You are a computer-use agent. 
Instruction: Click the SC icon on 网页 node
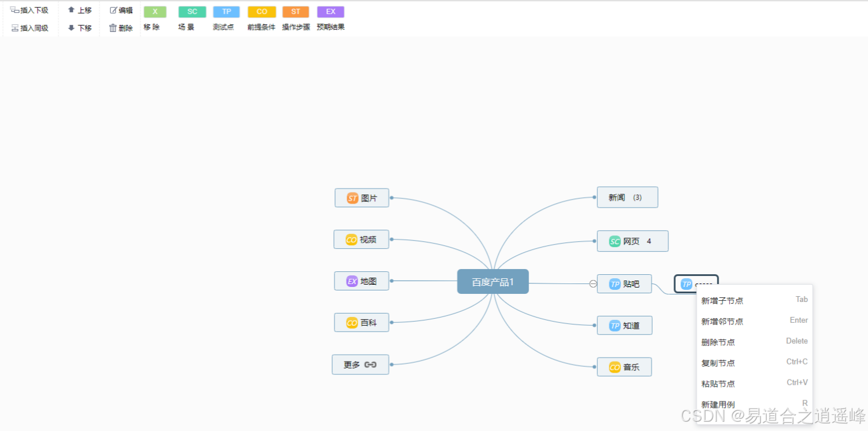pyautogui.click(x=615, y=241)
